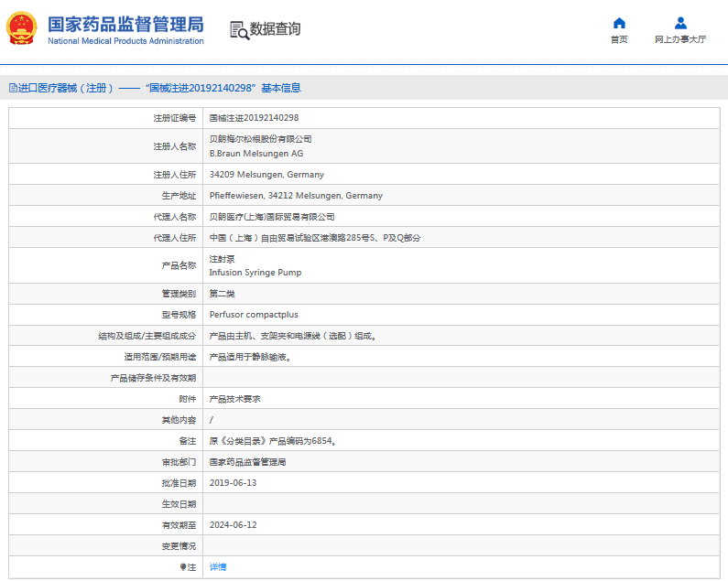Click National Medical Products Administration subtitle
Viewport: 728px width, 581px height.
[125, 41]
